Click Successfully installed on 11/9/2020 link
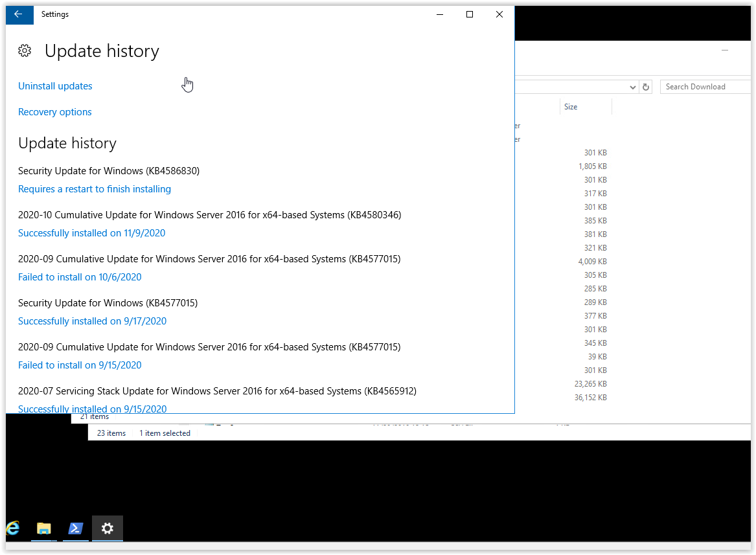 [91, 233]
